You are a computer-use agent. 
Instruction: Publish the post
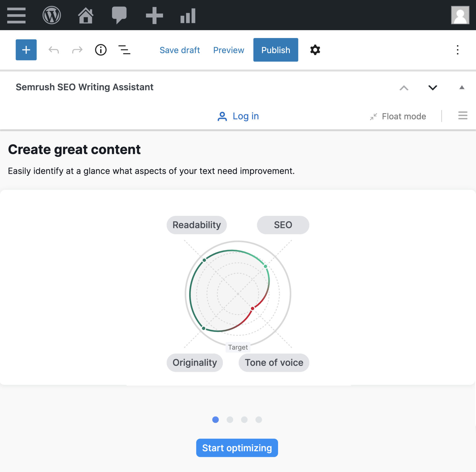pyautogui.click(x=276, y=50)
